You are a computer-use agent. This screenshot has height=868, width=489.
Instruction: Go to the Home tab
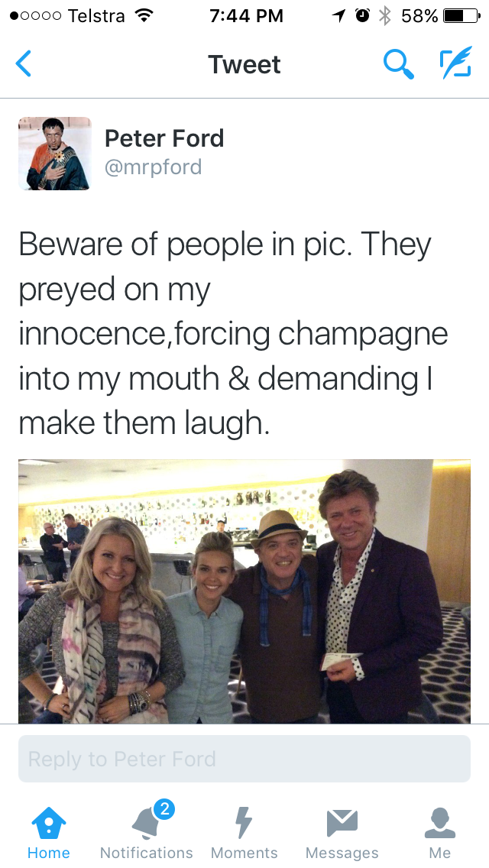[49, 832]
